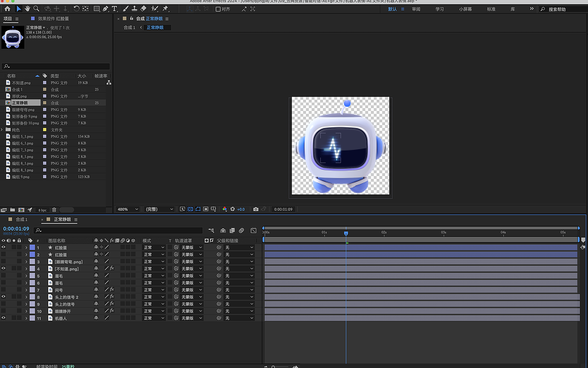
Task: Open the 400% magnification dropdown
Action: coord(128,209)
